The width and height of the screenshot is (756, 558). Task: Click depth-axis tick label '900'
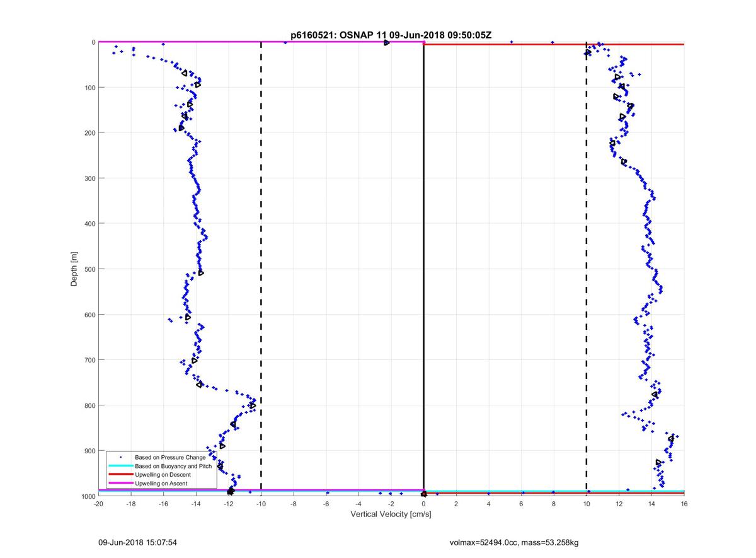89,451
